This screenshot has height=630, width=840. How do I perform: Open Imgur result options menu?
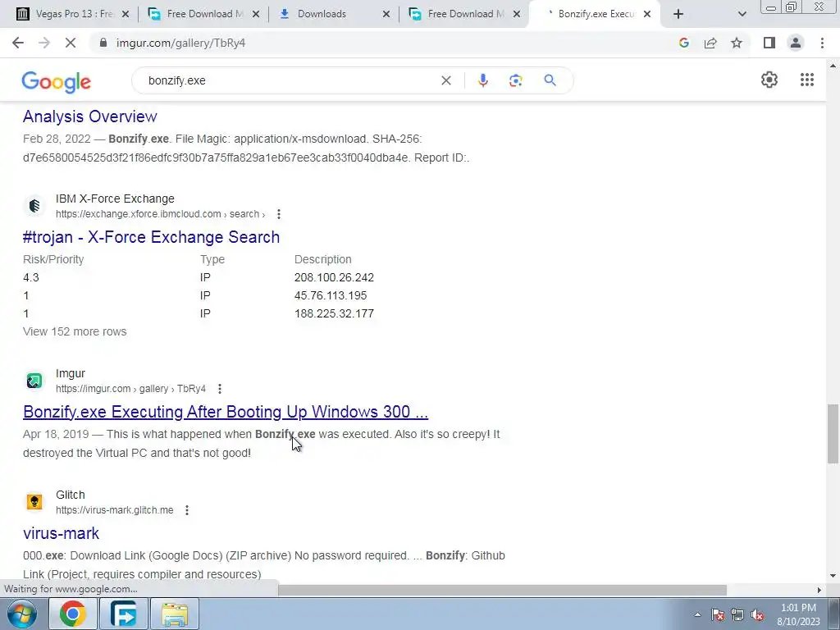coord(220,389)
